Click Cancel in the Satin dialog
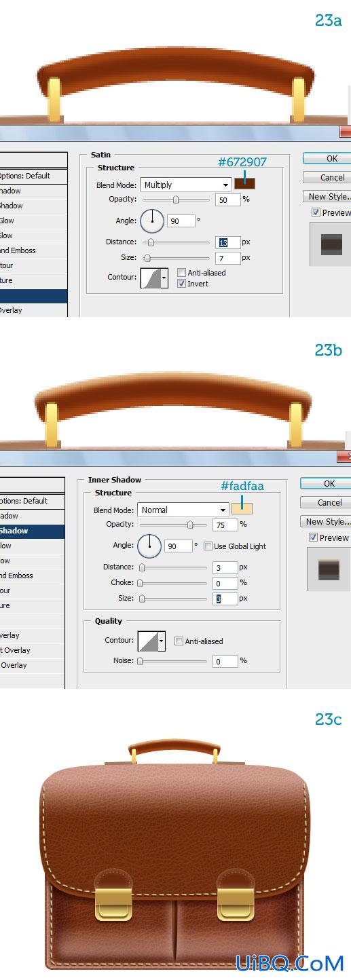The width and height of the screenshot is (351, 980). pyautogui.click(x=327, y=177)
